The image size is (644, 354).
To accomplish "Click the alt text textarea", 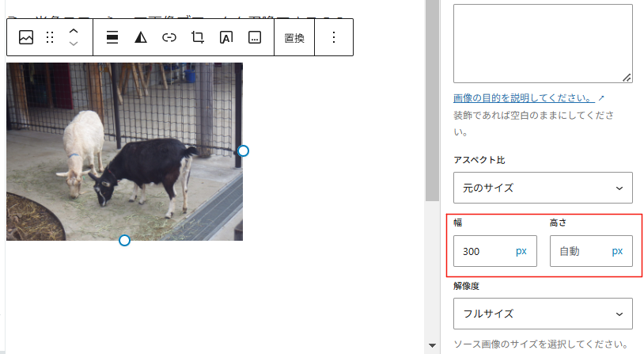I will pyautogui.click(x=543, y=44).
